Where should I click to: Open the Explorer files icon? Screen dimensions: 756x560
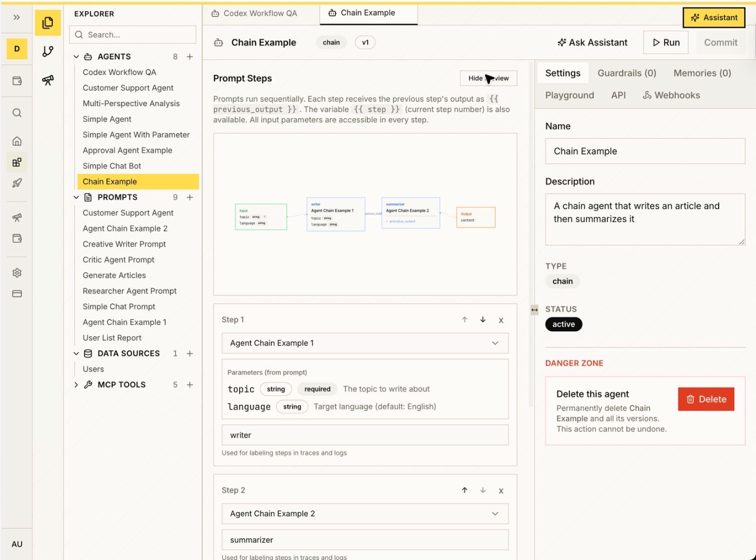point(48,23)
